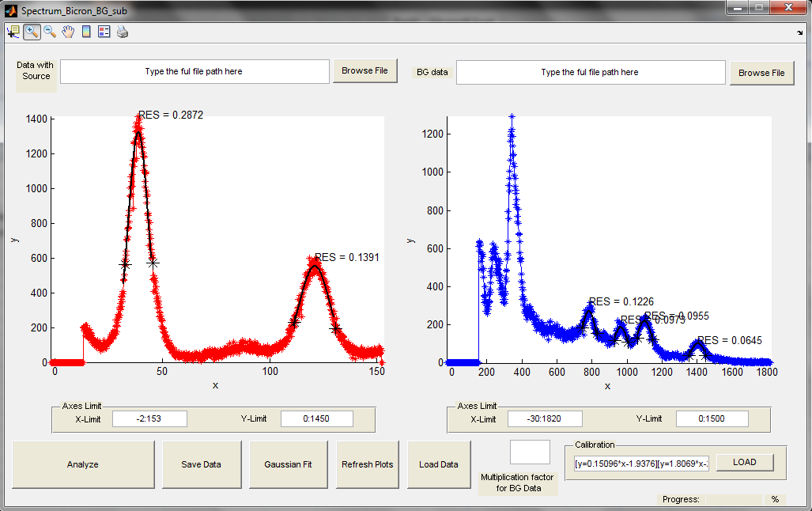Focus the Data with Source file path field
The width and height of the screenshot is (812, 511).
coord(195,71)
